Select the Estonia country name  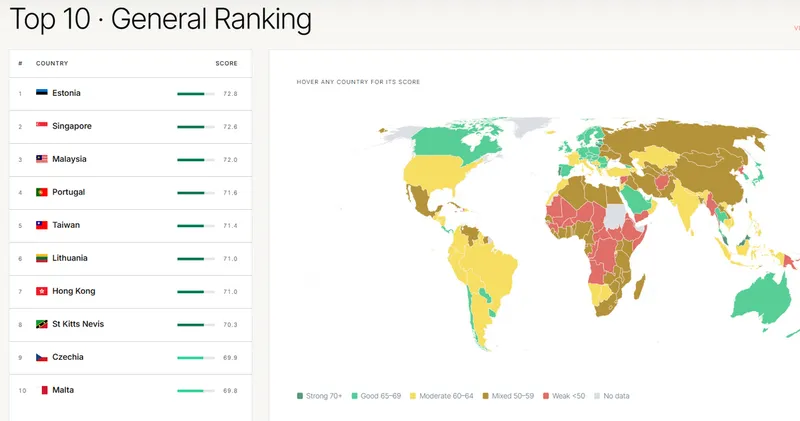click(66, 93)
